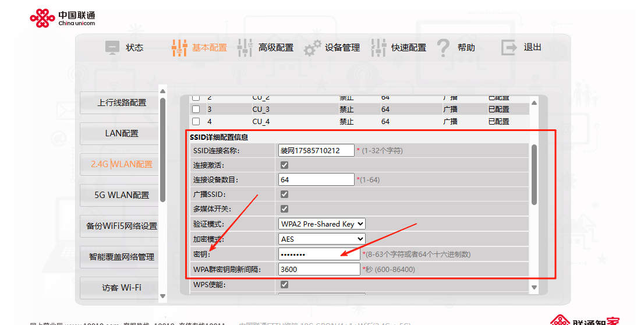This screenshot has width=644, height=325.
Task: Click the inner form scrollbar thumb
Action: pos(534,175)
